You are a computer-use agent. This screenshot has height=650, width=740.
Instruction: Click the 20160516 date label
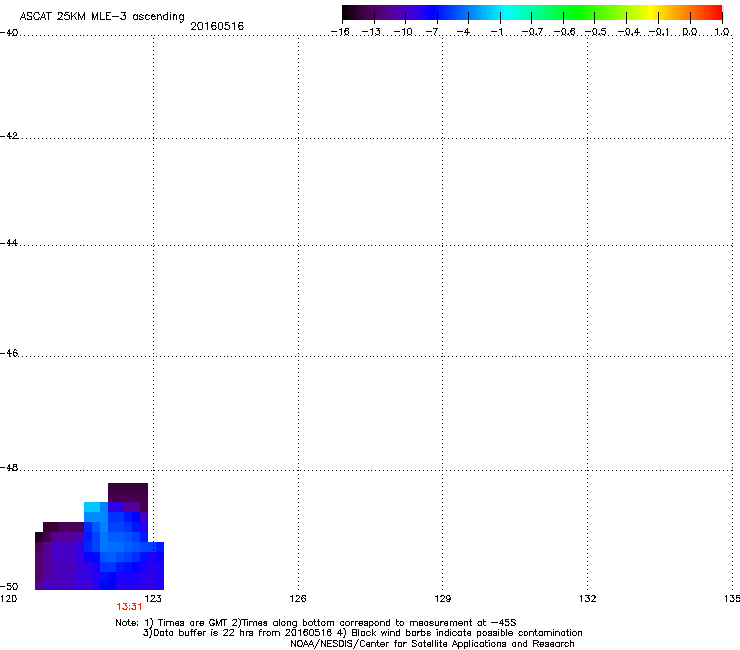coord(217,26)
